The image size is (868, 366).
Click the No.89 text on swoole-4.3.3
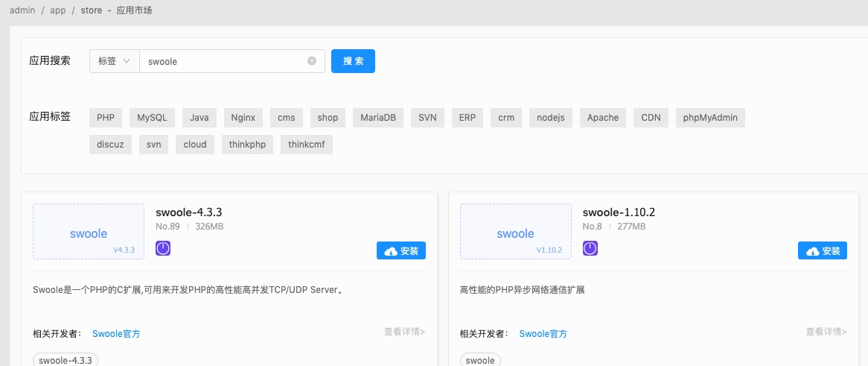coord(167,227)
